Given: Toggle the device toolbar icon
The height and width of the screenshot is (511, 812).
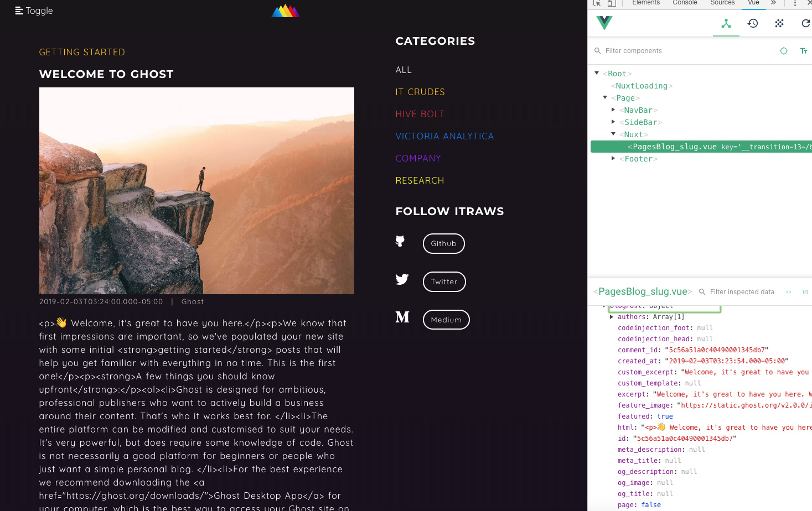Looking at the screenshot, I should click(x=612, y=3).
